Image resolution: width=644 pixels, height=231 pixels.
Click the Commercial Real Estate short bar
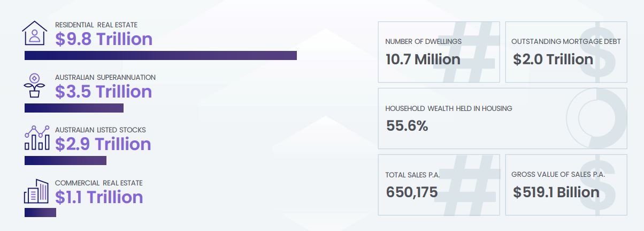click(x=40, y=212)
